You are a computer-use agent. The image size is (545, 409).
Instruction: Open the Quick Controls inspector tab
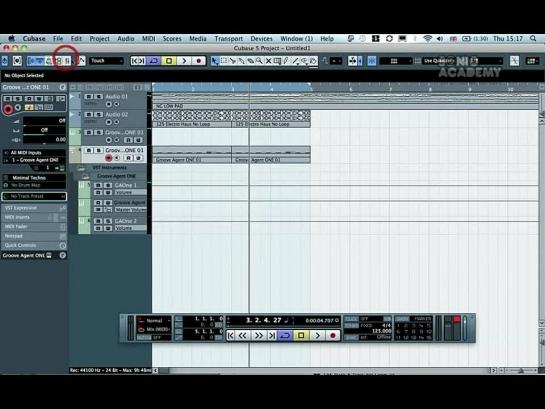(x=34, y=245)
